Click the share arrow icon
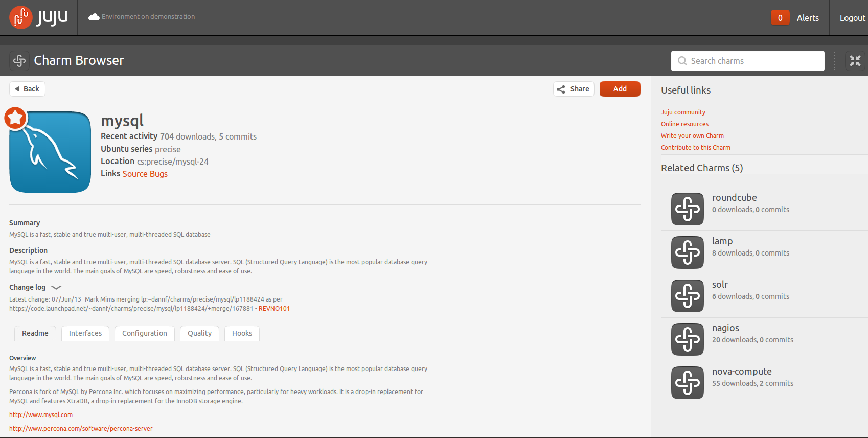This screenshot has height=438, width=868. (x=561, y=89)
